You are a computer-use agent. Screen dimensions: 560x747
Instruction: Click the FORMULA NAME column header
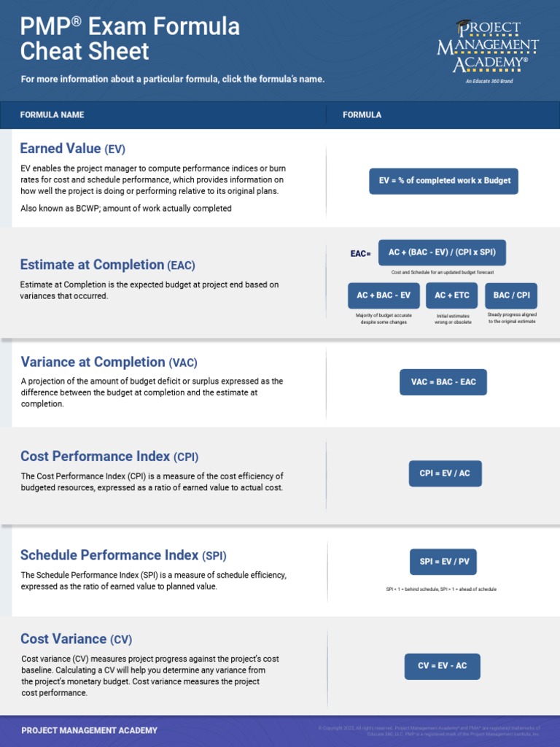[x=52, y=115]
